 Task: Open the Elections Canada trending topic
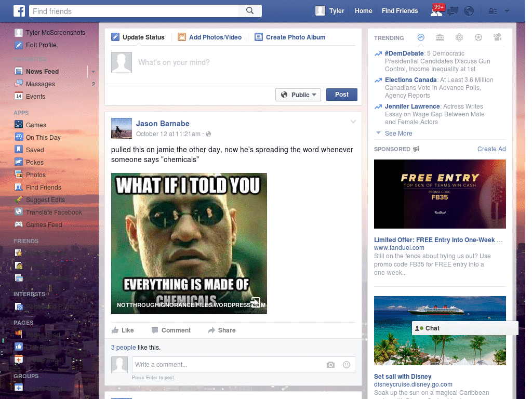click(x=410, y=79)
